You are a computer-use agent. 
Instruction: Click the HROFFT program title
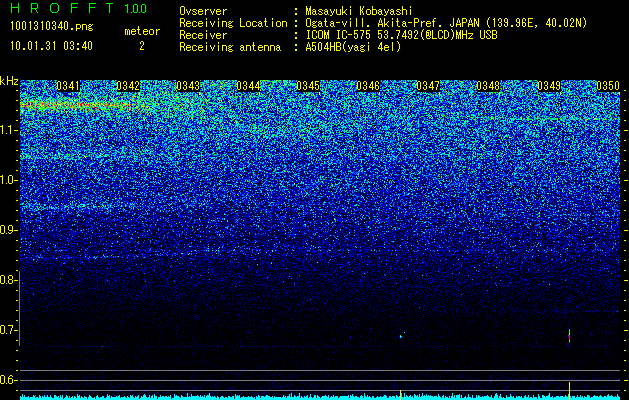[x=62, y=8]
